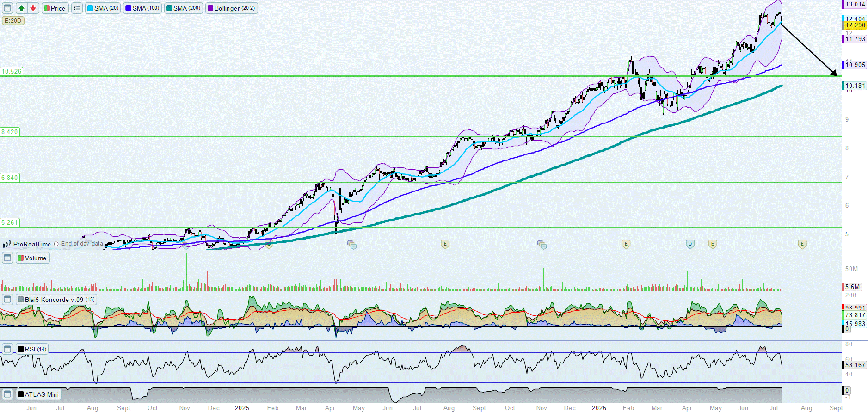Click the 12.290 current price tag
The image size is (868, 412).
855,25
